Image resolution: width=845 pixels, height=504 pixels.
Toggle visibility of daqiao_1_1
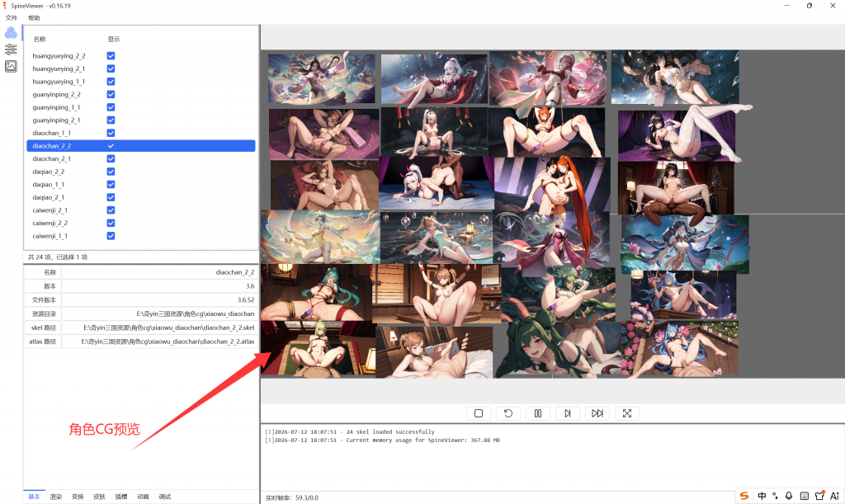[x=111, y=184]
